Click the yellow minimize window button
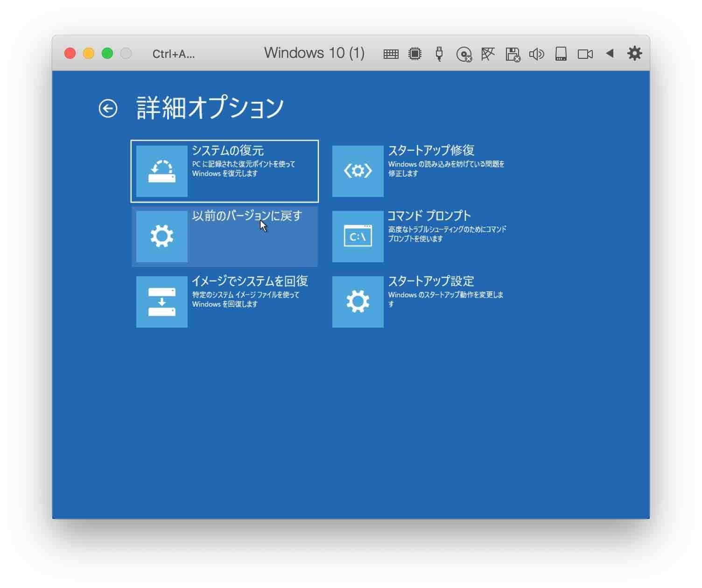 (x=89, y=54)
